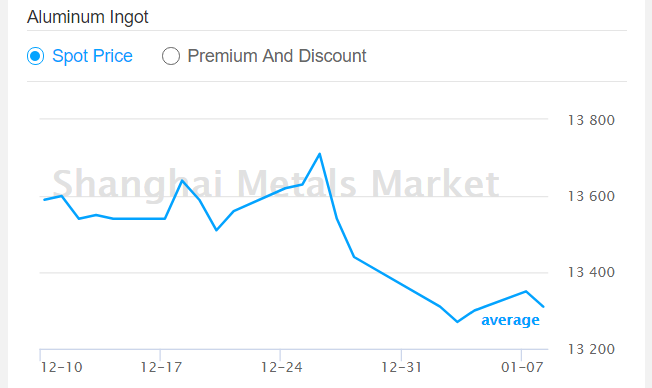Select the Spot Price radio button
The image size is (652, 388).
pyautogui.click(x=35, y=56)
